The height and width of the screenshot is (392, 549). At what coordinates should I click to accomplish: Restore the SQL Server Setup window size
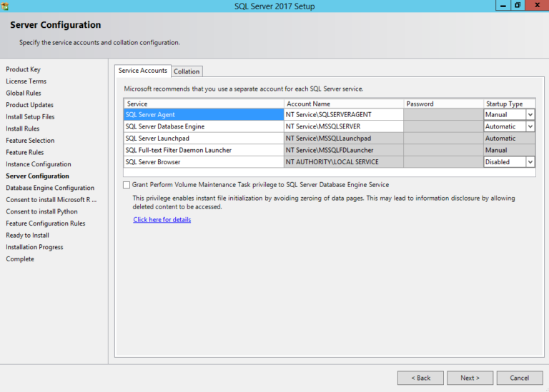click(518, 5)
